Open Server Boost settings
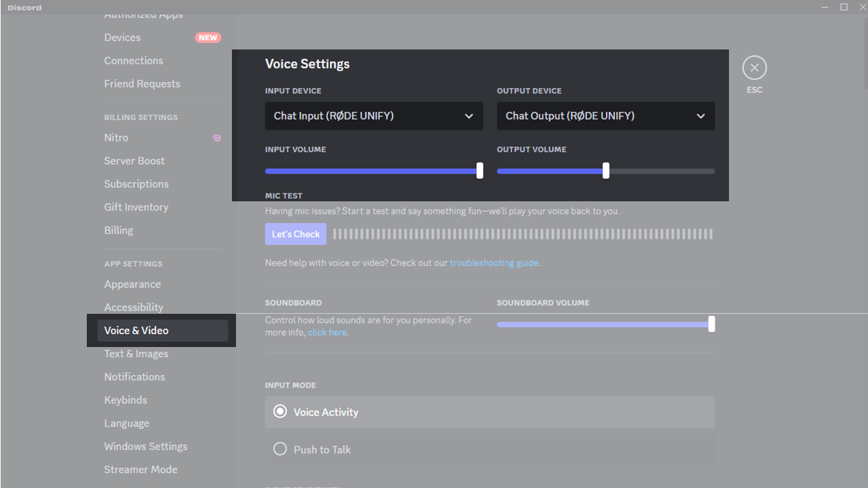 (134, 161)
